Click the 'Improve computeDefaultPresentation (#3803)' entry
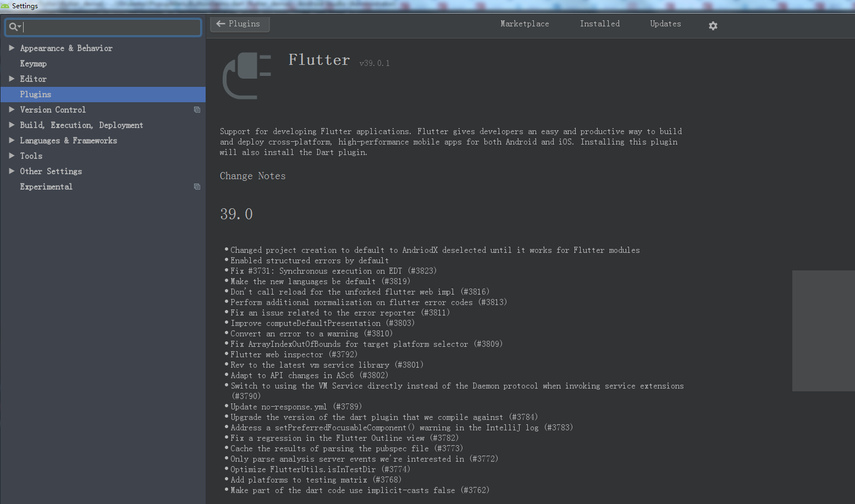The image size is (855, 504). [322, 323]
